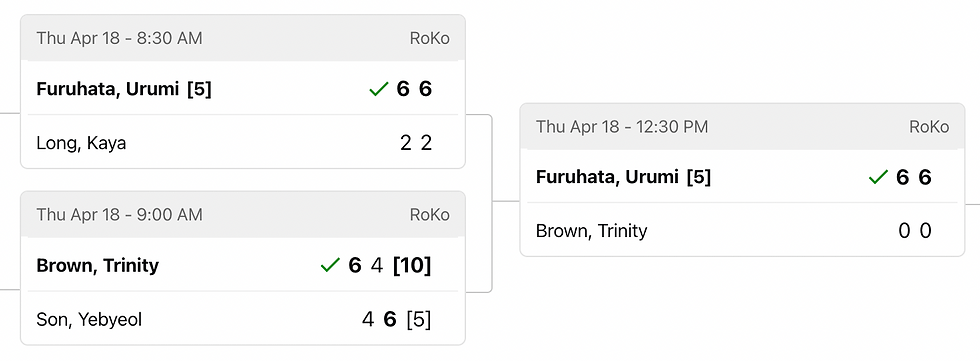Select Brown, Trinity in 9:00 AM match

click(98, 265)
